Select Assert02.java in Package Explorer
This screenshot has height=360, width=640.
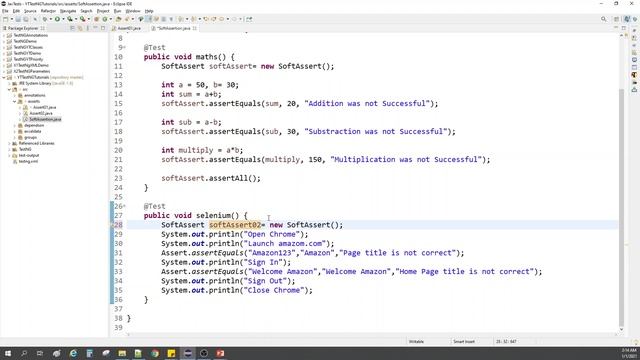41,113
